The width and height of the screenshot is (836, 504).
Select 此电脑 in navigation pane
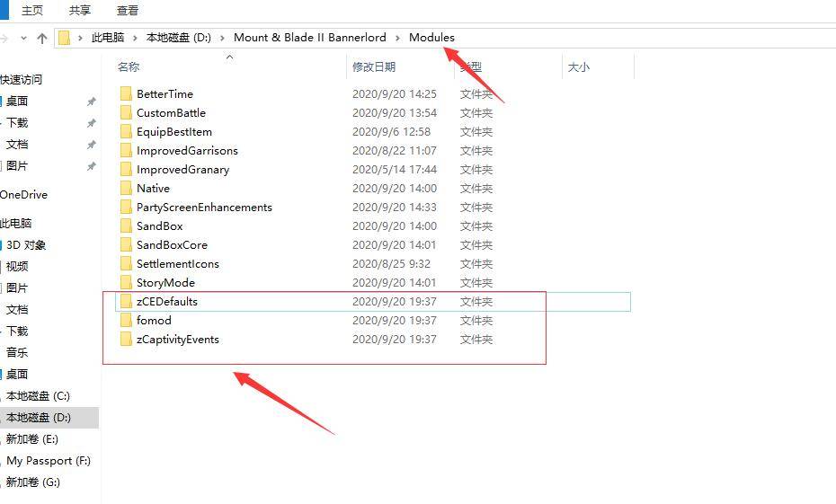click(x=16, y=223)
